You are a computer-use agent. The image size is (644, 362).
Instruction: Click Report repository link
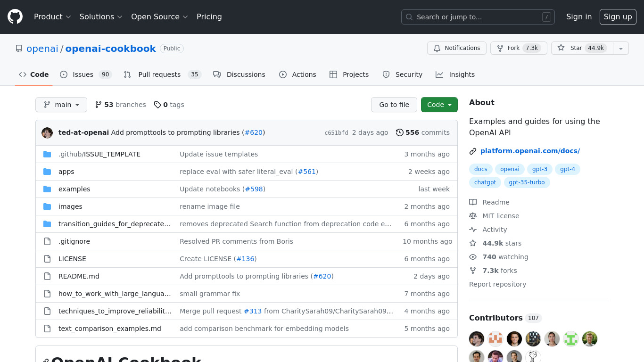(x=497, y=284)
